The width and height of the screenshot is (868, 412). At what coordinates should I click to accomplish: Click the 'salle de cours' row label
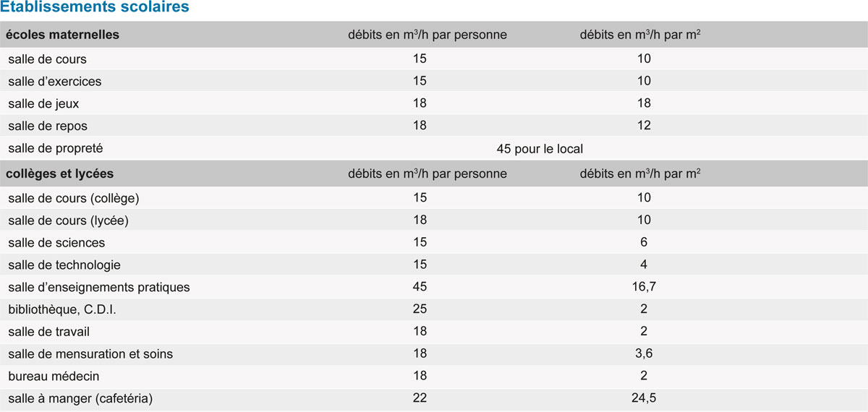[48, 59]
